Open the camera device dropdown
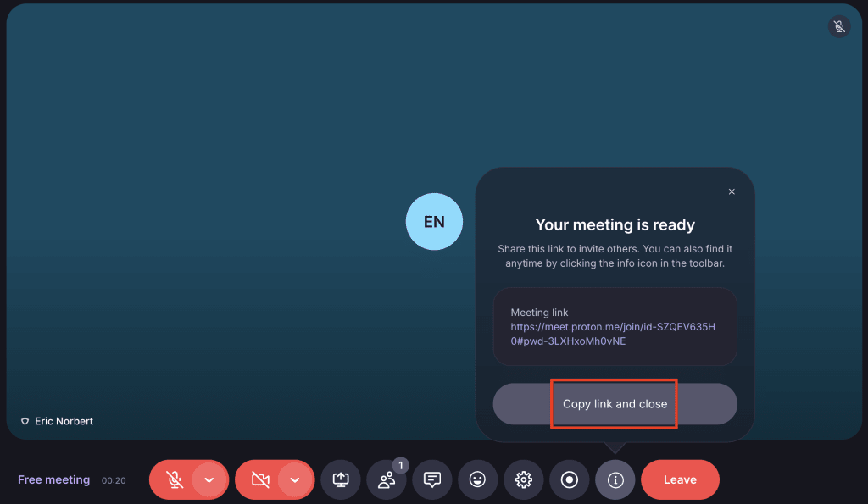The height and width of the screenshot is (504, 868). pyautogui.click(x=295, y=479)
